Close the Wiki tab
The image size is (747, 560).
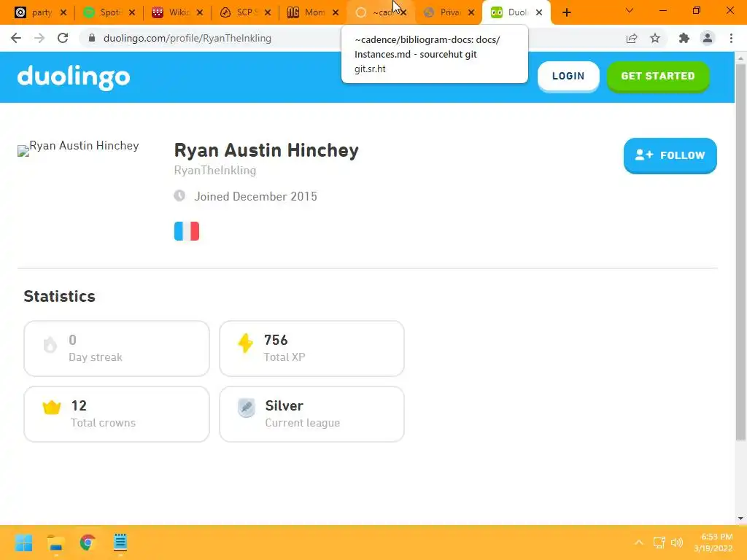(200, 12)
